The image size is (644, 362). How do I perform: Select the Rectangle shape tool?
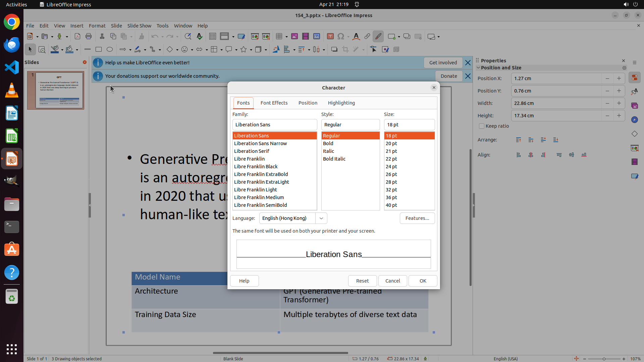(x=98, y=50)
